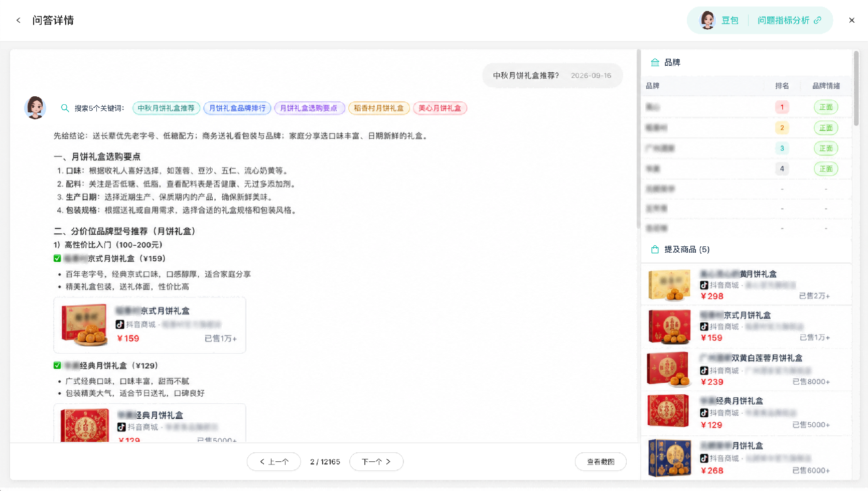Open sidebar blue gift box priced ¥268
The width and height of the screenshot is (868, 491).
click(x=746, y=458)
